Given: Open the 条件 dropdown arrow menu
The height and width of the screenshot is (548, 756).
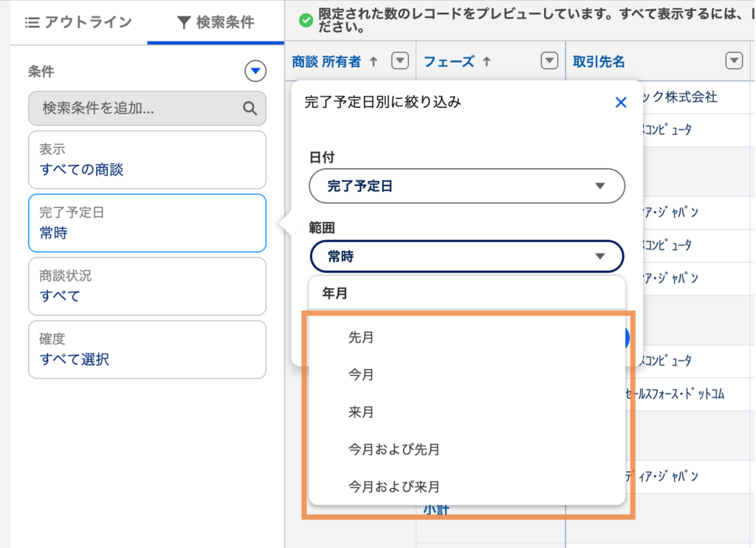Looking at the screenshot, I should (x=255, y=71).
